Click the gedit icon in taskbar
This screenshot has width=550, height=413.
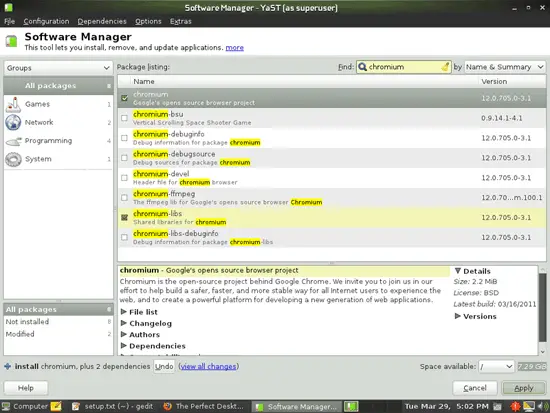75,406
